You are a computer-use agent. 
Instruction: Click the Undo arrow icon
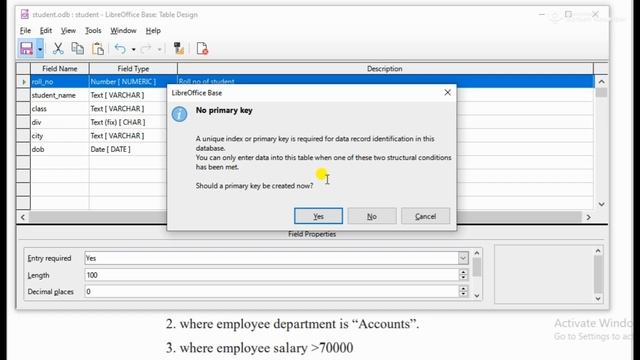[120, 49]
